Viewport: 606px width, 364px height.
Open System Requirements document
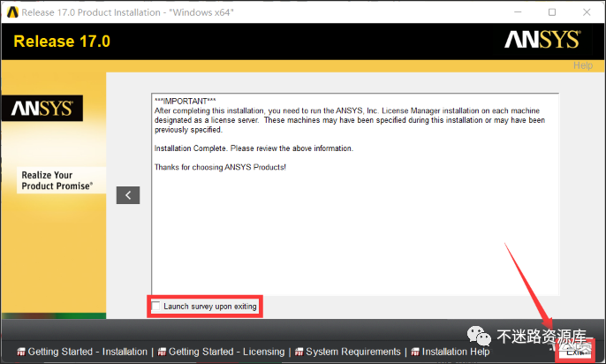pyautogui.click(x=353, y=352)
